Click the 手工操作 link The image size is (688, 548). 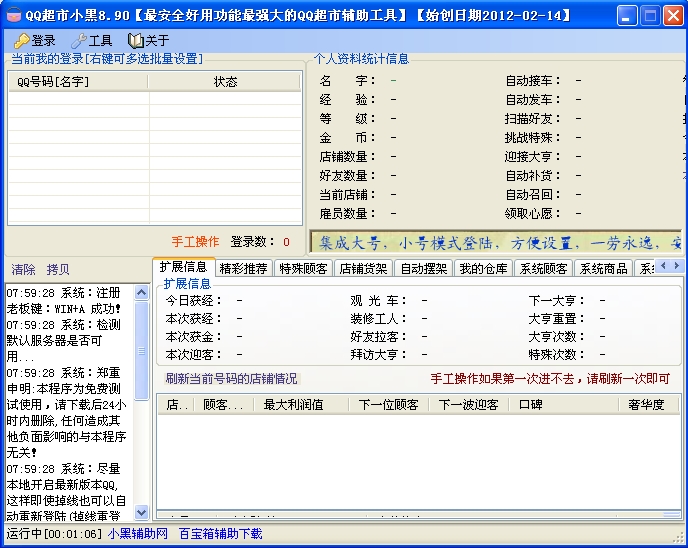pyautogui.click(x=195, y=242)
